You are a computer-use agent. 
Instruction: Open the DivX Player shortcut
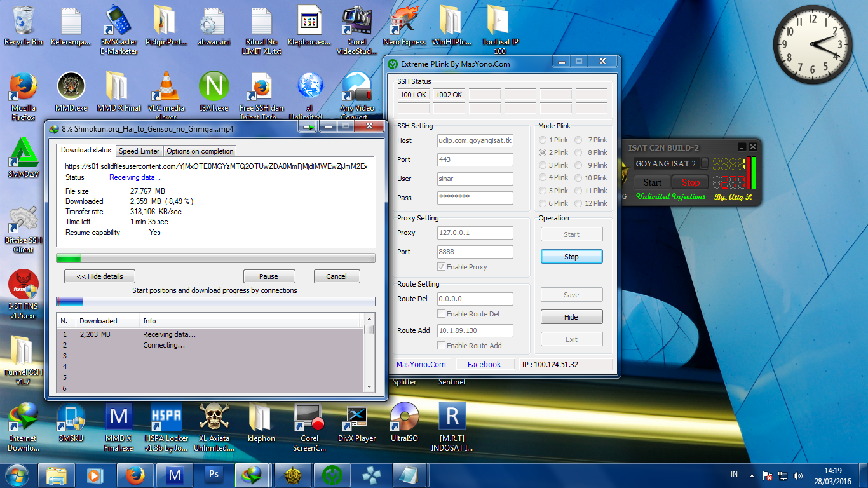pos(357,422)
